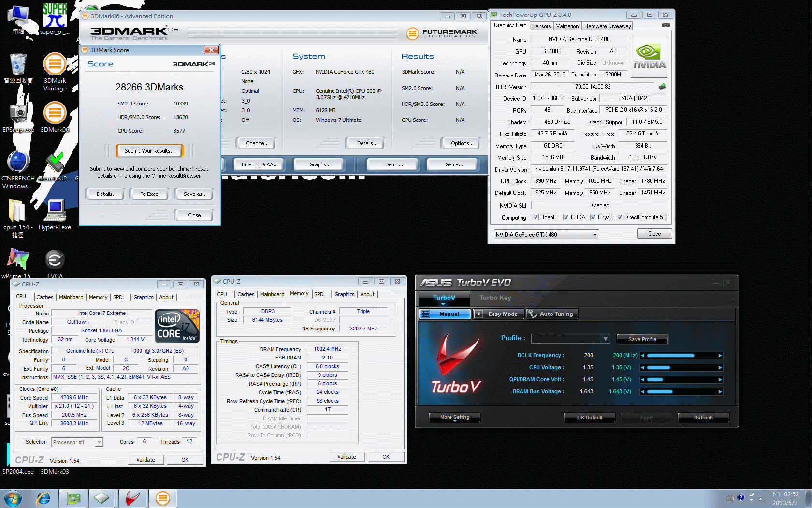812x508 pixels.
Task: Click the Core Speed value field in CPU-Z
Action: (x=74, y=398)
